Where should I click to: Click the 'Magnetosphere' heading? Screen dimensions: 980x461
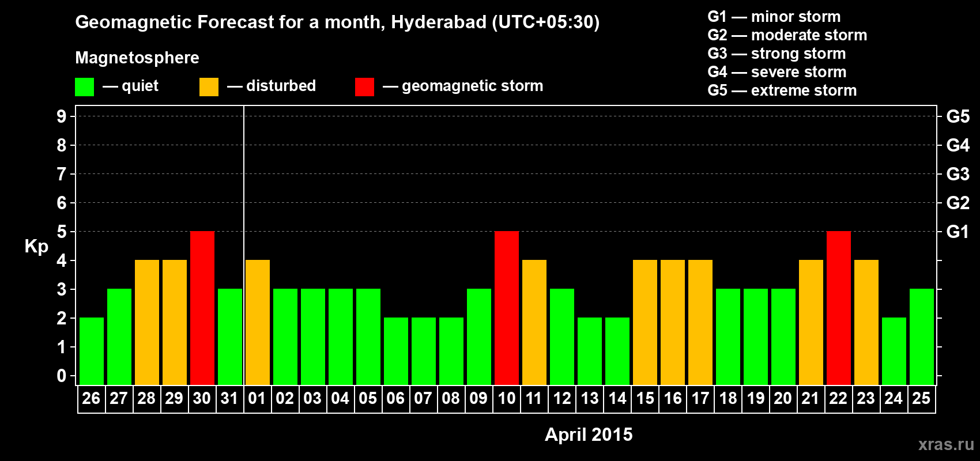tap(137, 58)
